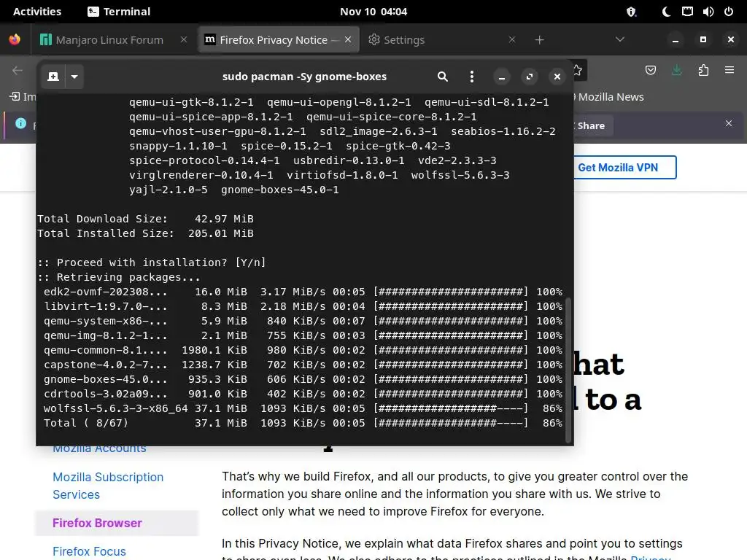This screenshot has height=560, width=747.
Task: Close the Settings tab in Firefox
Action: (x=511, y=39)
